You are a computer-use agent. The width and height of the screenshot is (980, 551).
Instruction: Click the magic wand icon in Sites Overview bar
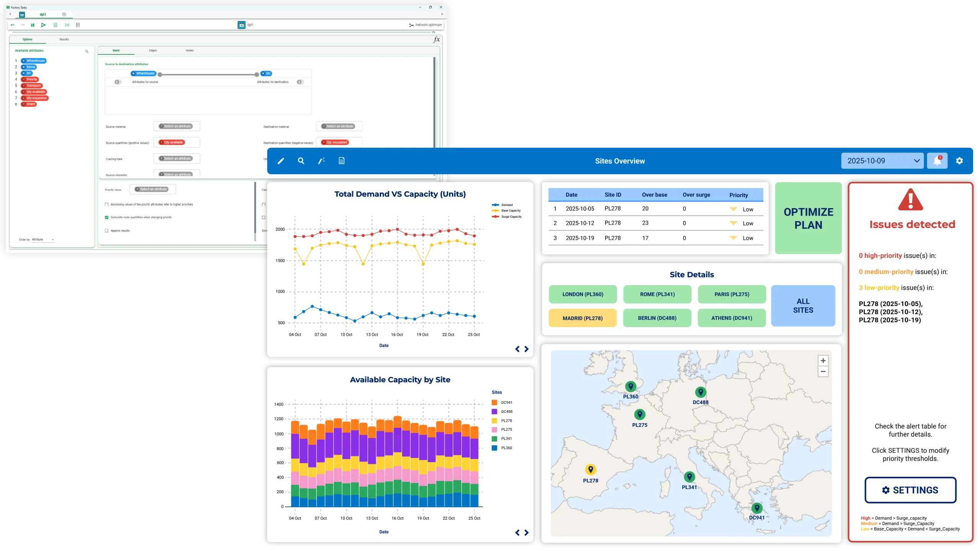pyautogui.click(x=321, y=161)
